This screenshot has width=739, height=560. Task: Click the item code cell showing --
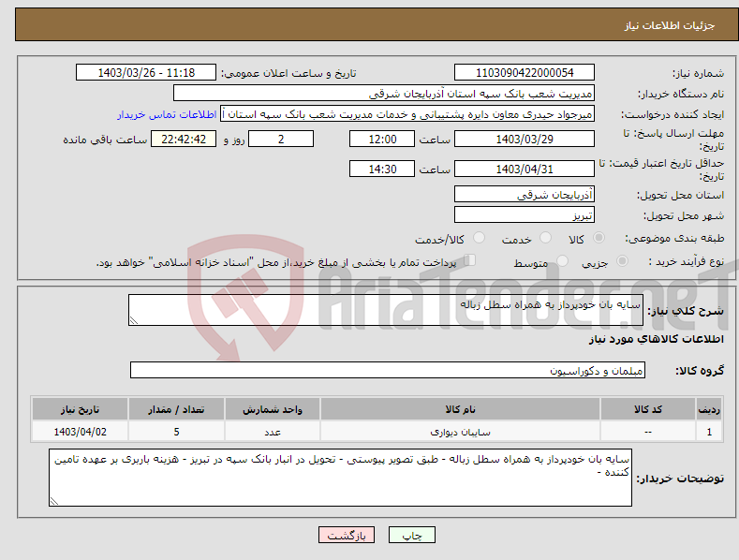648,432
